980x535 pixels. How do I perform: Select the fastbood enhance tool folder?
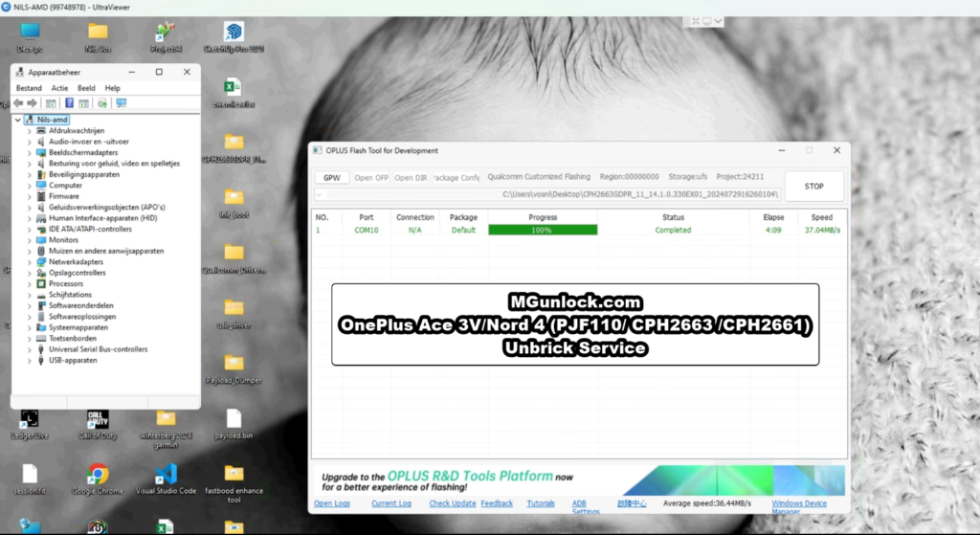tap(234, 483)
